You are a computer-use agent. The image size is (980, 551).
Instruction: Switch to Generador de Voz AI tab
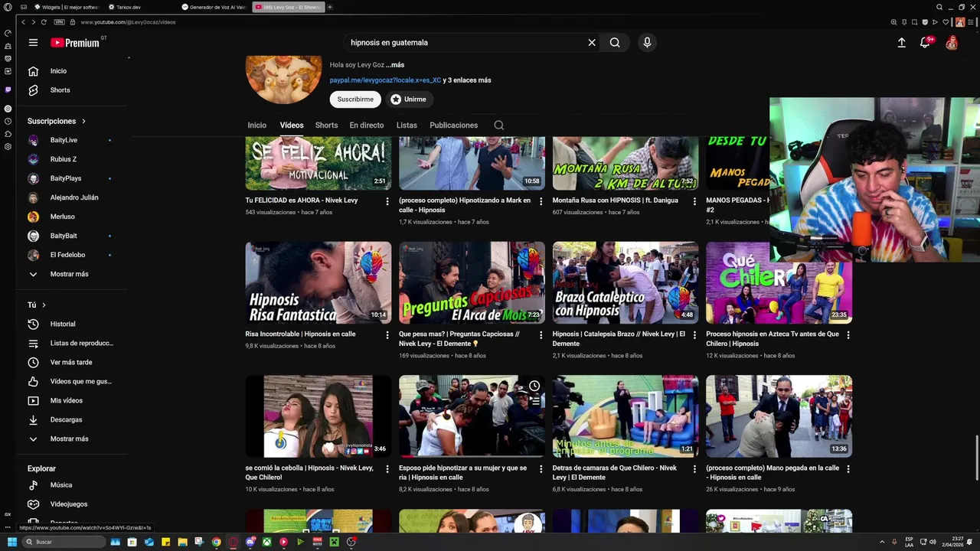214,7
